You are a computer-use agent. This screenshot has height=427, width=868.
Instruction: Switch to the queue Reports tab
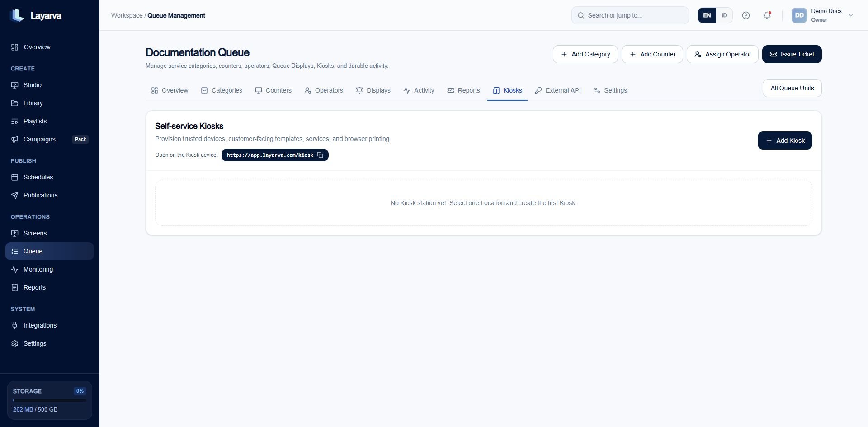tap(463, 90)
